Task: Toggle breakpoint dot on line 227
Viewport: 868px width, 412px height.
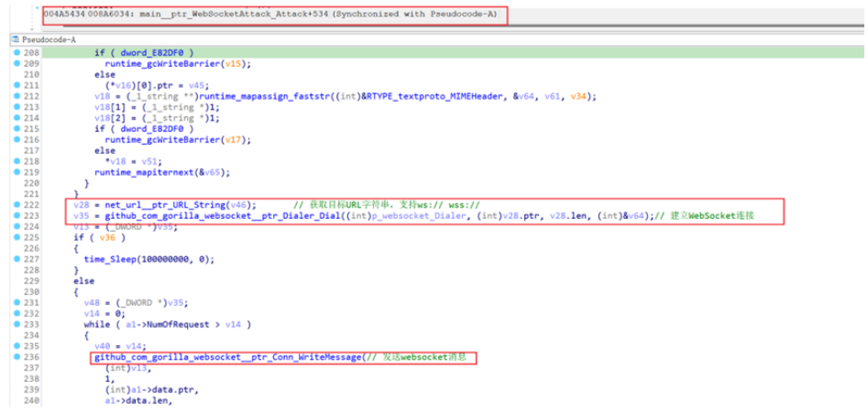Action: [x=16, y=259]
